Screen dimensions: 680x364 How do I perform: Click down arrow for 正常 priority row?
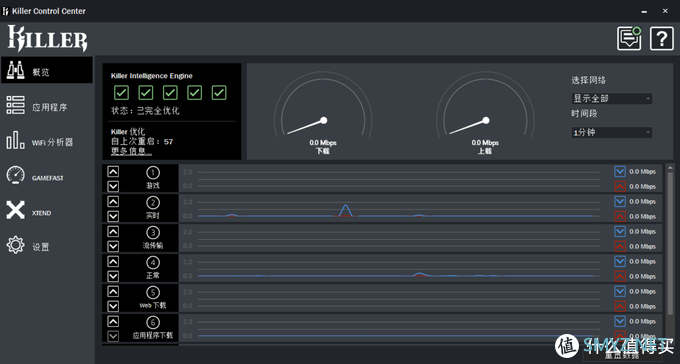click(113, 276)
